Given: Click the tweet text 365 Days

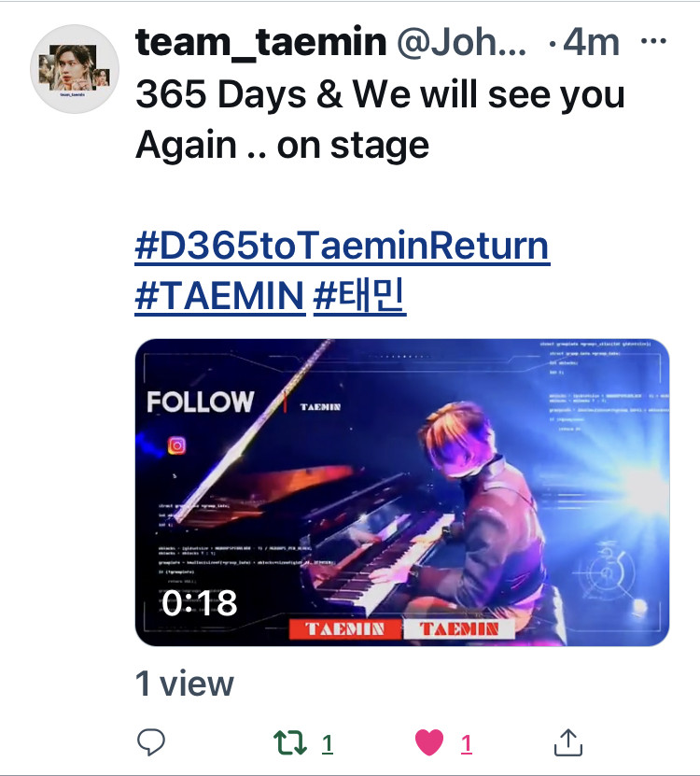Looking at the screenshot, I should coord(220,94).
